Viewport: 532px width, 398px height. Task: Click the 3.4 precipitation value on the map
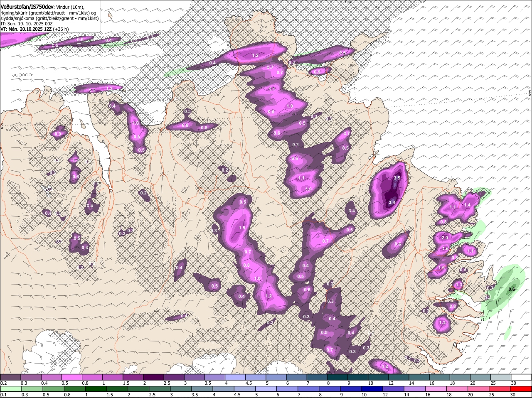click(x=392, y=202)
